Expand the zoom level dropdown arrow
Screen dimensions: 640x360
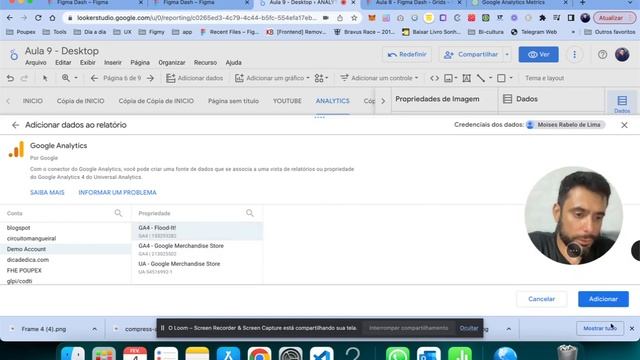[x=76, y=78]
